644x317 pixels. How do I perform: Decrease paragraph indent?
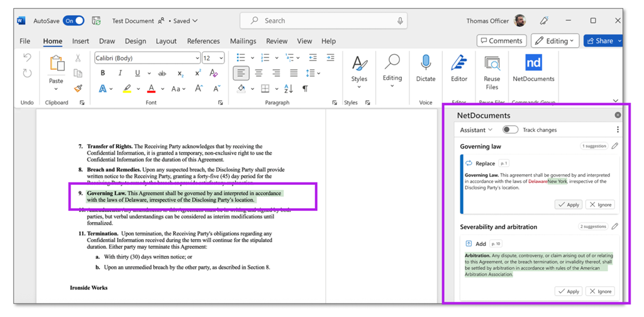click(313, 57)
